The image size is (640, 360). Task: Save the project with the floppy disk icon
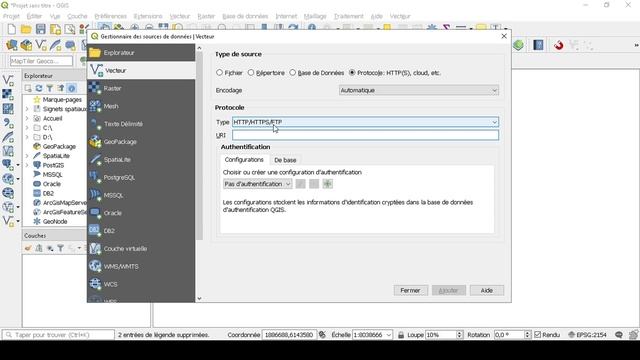tap(40, 29)
